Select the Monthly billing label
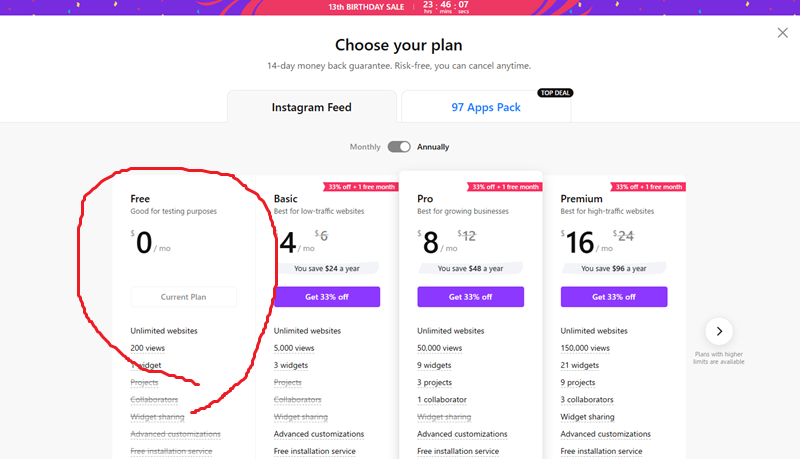The image size is (800, 459). pyautogui.click(x=365, y=147)
